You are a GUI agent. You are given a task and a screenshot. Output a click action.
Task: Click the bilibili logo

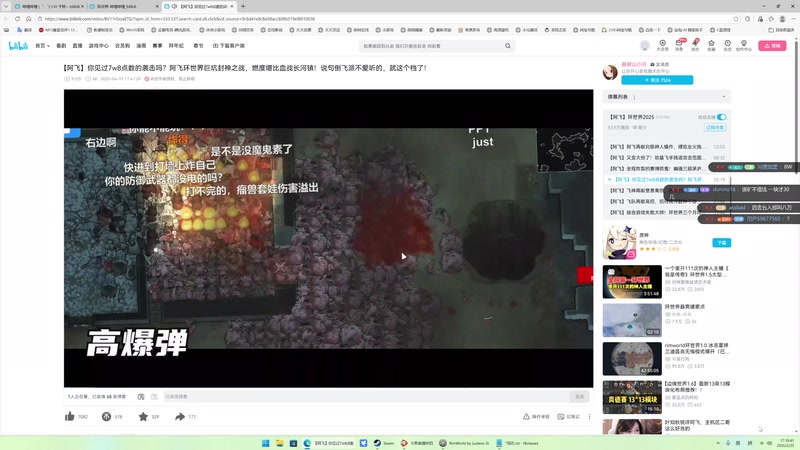point(18,46)
